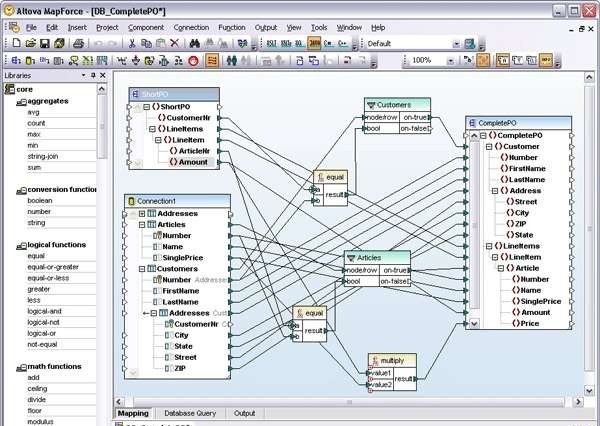The height and width of the screenshot is (426, 600).
Task: Click the Find binoculars icon
Action: [195, 43]
